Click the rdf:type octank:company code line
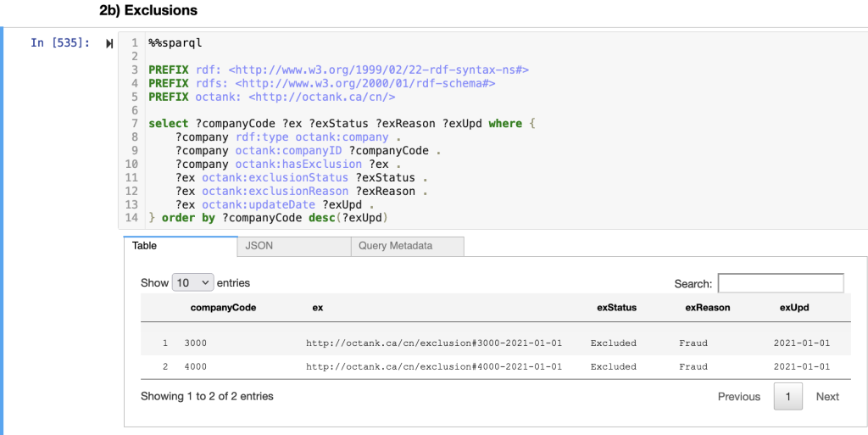Image resolution: width=868 pixels, height=435 pixels. tap(288, 137)
